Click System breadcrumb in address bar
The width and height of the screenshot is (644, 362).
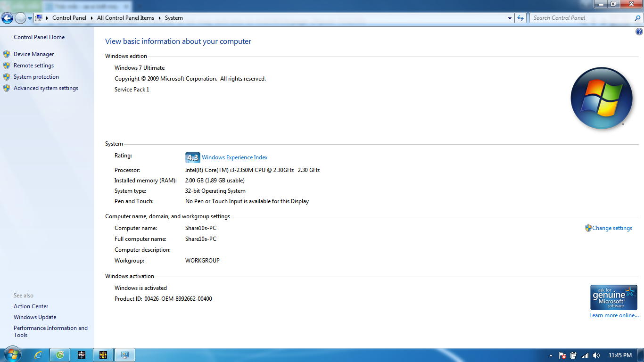pos(174,18)
